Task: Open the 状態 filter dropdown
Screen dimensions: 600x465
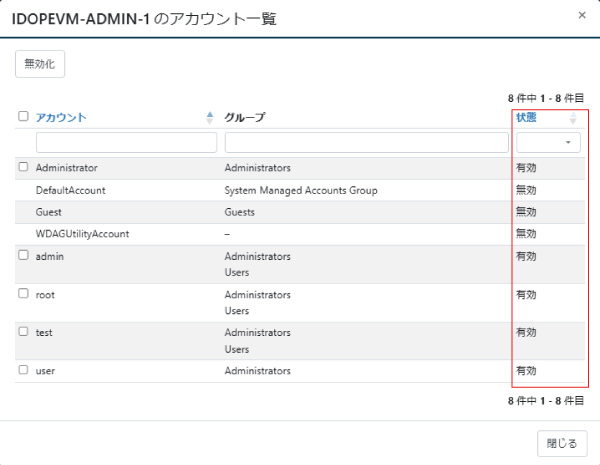Action: pyautogui.click(x=548, y=143)
